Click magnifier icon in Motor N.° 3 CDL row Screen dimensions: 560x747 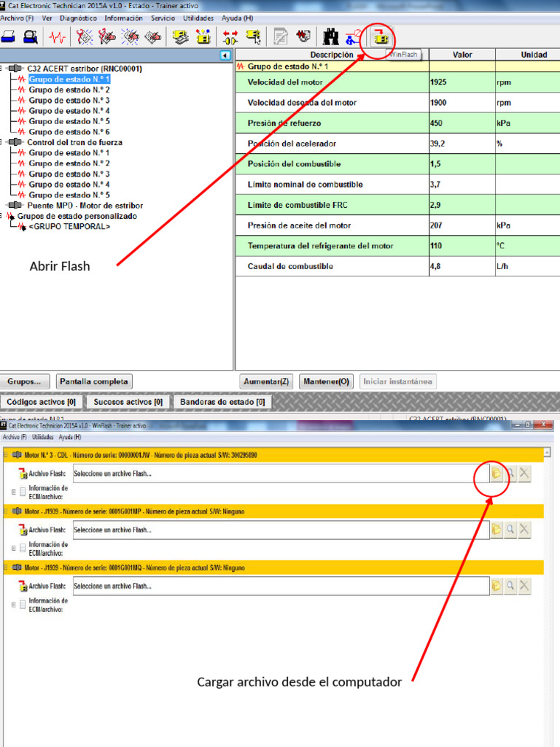click(x=510, y=473)
